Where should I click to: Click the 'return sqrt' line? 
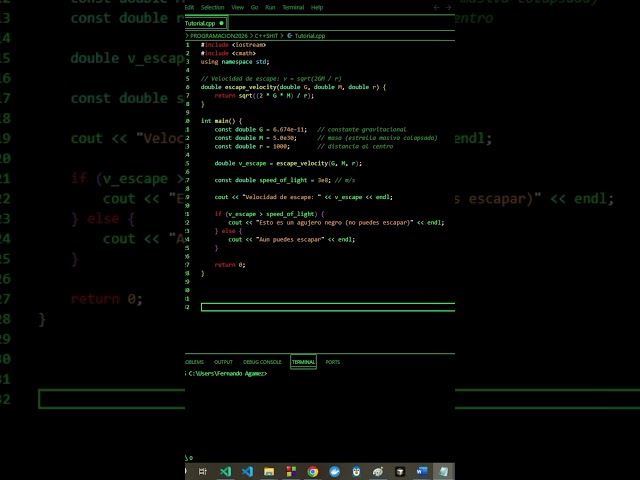[x=264, y=96]
